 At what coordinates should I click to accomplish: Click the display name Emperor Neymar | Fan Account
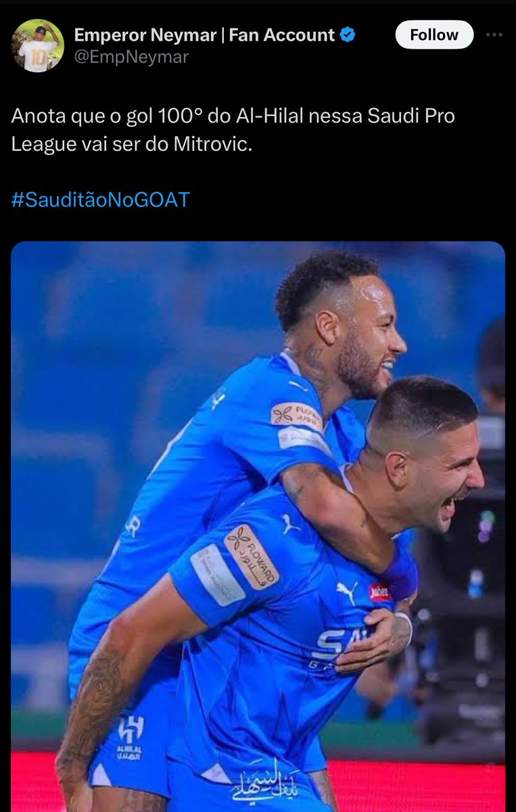tap(204, 35)
